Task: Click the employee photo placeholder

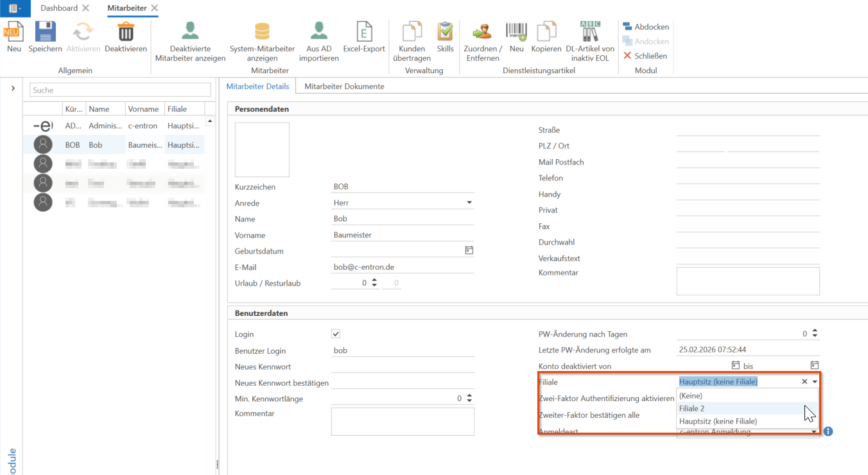Action: [x=262, y=150]
